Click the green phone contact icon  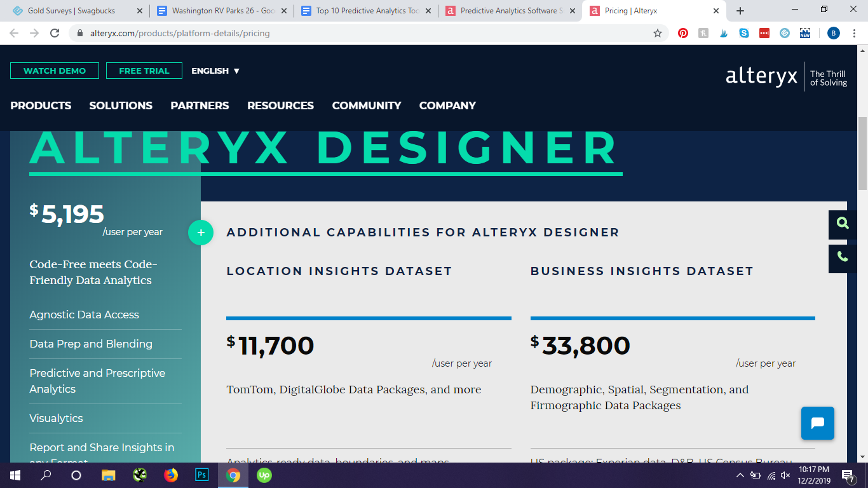click(843, 257)
